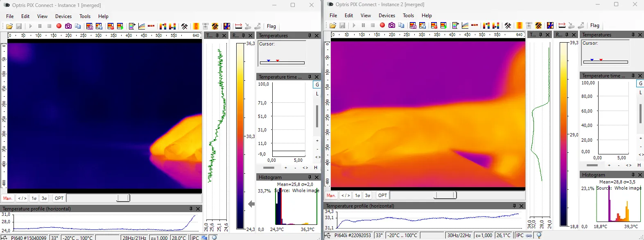Image resolution: width=644 pixels, height=240 pixels.
Task: Click the copy-to-clipboard icon in Instance 2
Action: (x=401, y=25)
